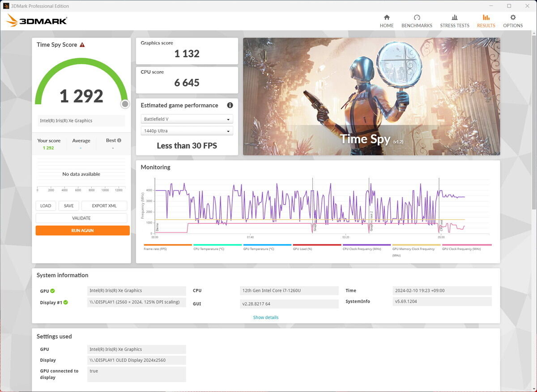Screen dimensions: 537x392
Task: Open the HOME section
Action: 387,21
